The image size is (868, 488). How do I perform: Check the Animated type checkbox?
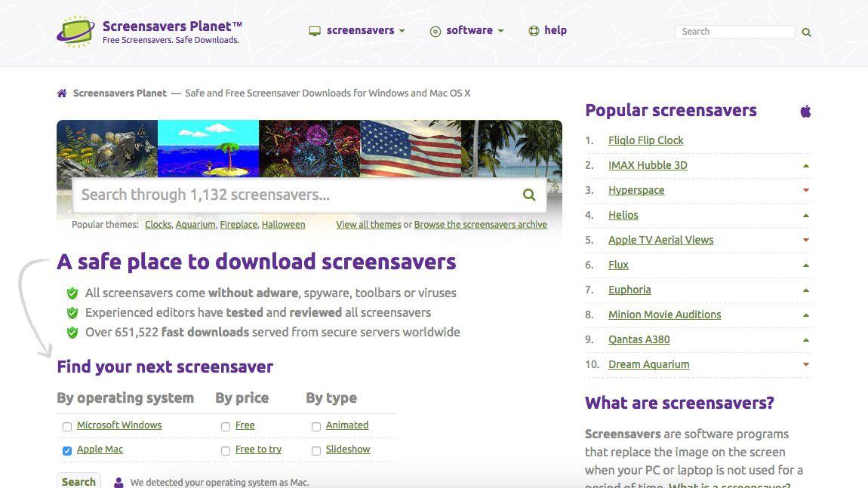[316, 427]
